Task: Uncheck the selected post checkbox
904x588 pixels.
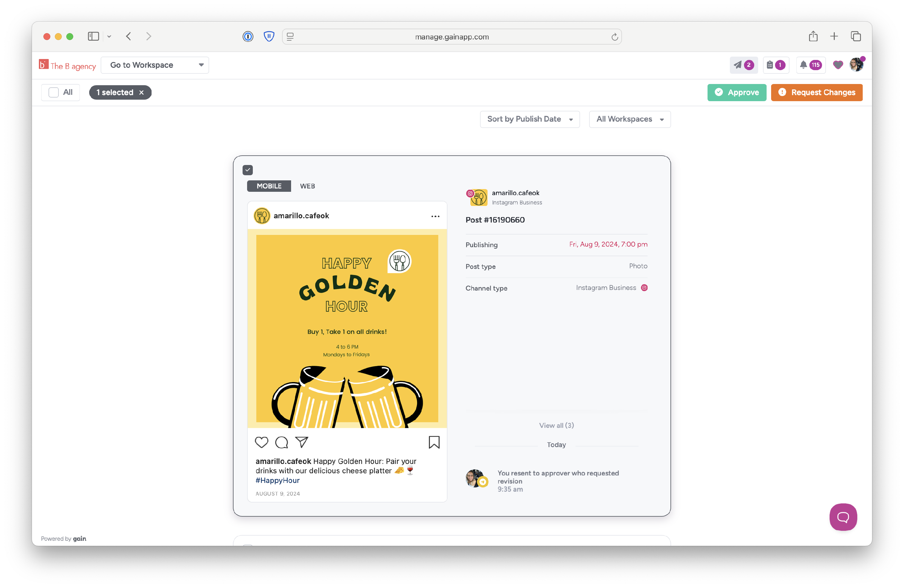Action: tap(248, 170)
